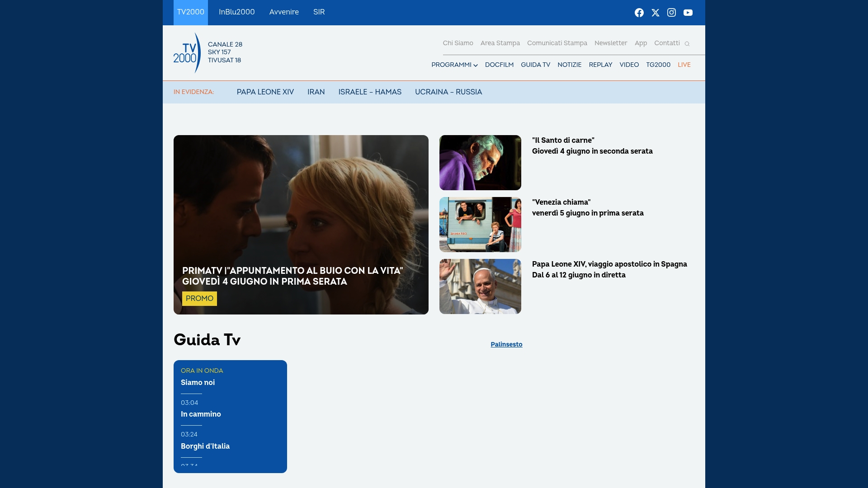Image resolution: width=868 pixels, height=488 pixels.
Task: Open the DOCFILM menu item
Action: click(x=499, y=65)
